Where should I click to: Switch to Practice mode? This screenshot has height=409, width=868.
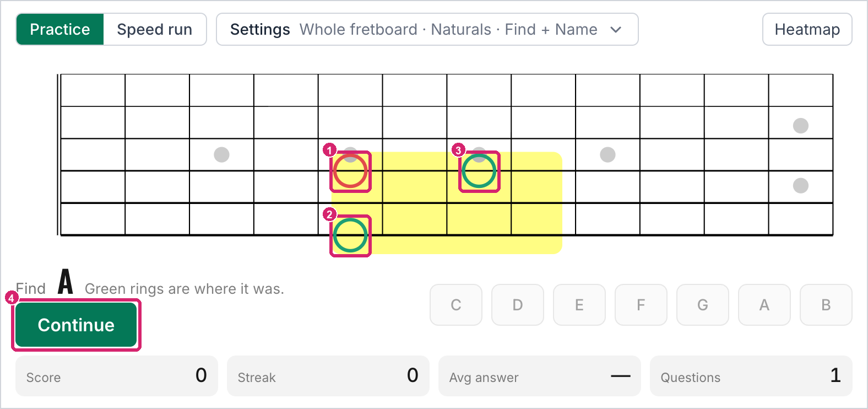[60, 29]
